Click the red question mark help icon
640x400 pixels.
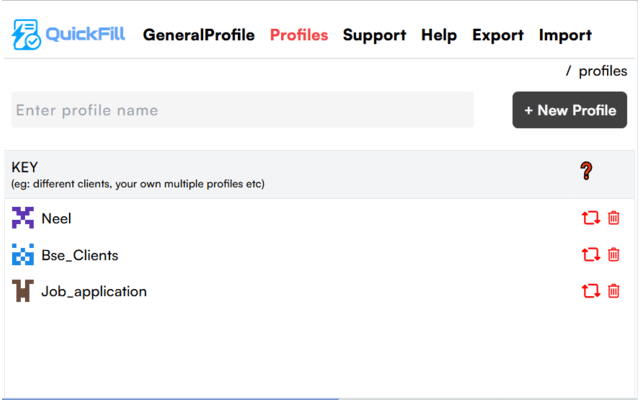[586, 171]
